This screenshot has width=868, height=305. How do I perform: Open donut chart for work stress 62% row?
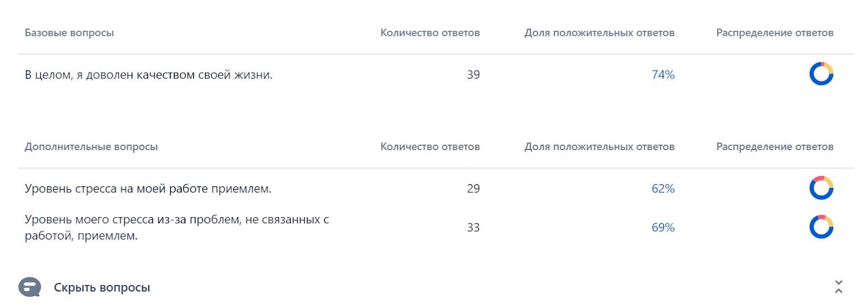click(x=821, y=188)
